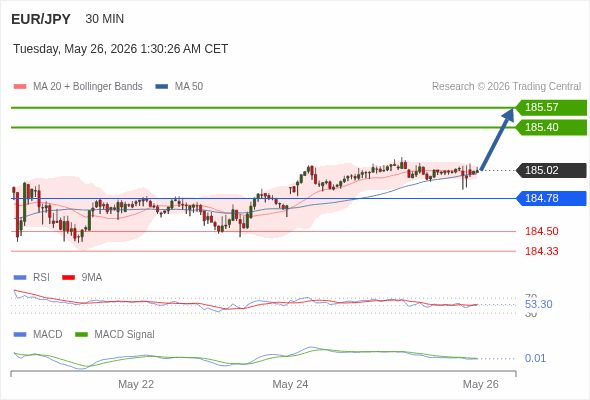The height and width of the screenshot is (400, 590).
Task: Click the May 22 date axis label
Action: (136, 384)
